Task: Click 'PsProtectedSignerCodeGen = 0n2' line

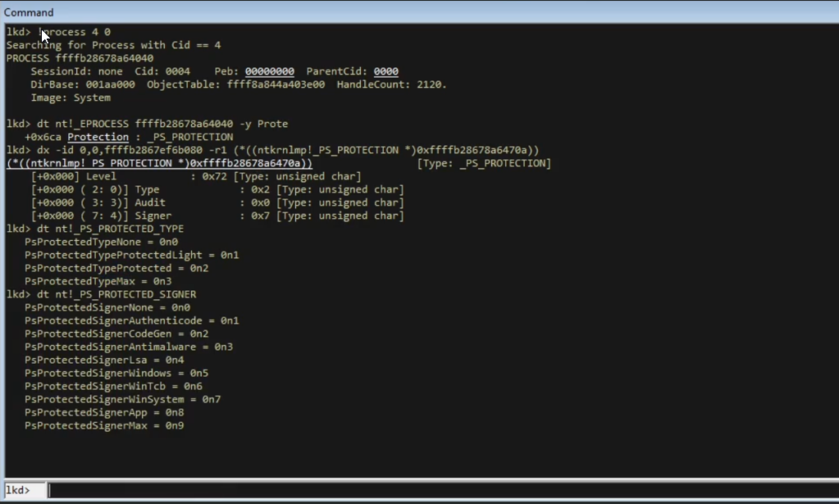Action: click(116, 334)
